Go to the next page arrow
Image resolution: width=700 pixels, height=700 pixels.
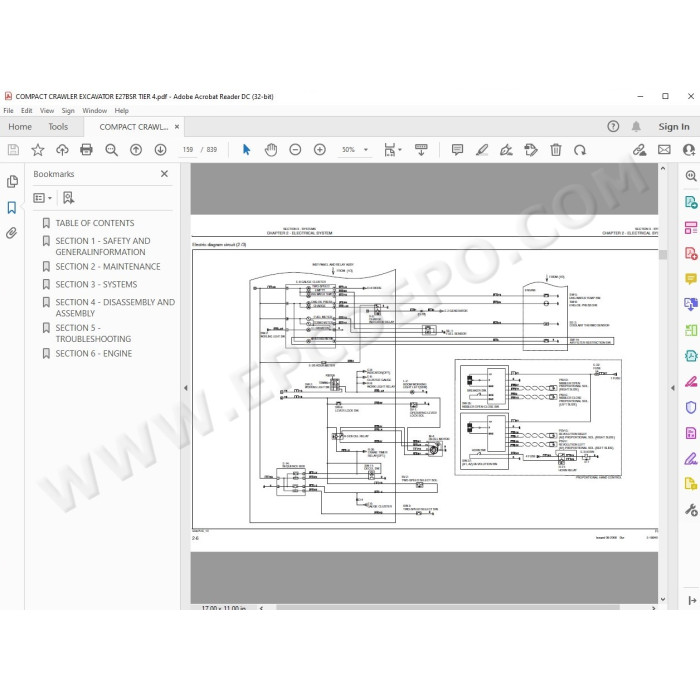(x=160, y=150)
